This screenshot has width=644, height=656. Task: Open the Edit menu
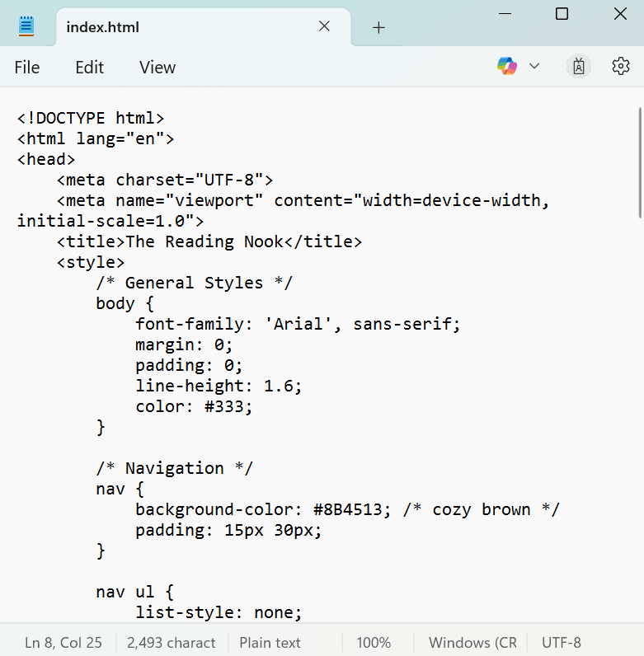tap(89, 68)
